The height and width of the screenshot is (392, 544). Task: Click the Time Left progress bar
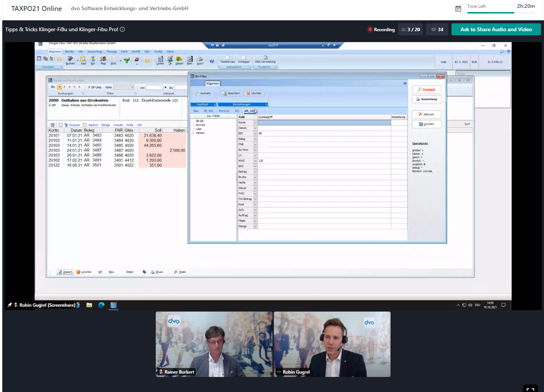[501, 13]
